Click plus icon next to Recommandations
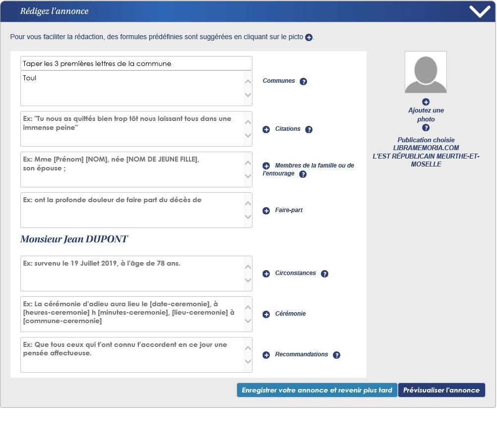 (x=266, y=355)
